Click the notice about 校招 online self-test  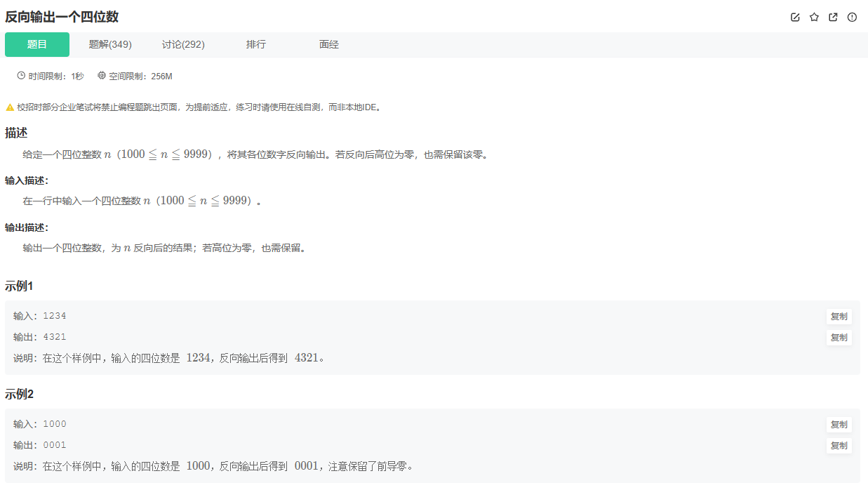(x=199, y=107)
